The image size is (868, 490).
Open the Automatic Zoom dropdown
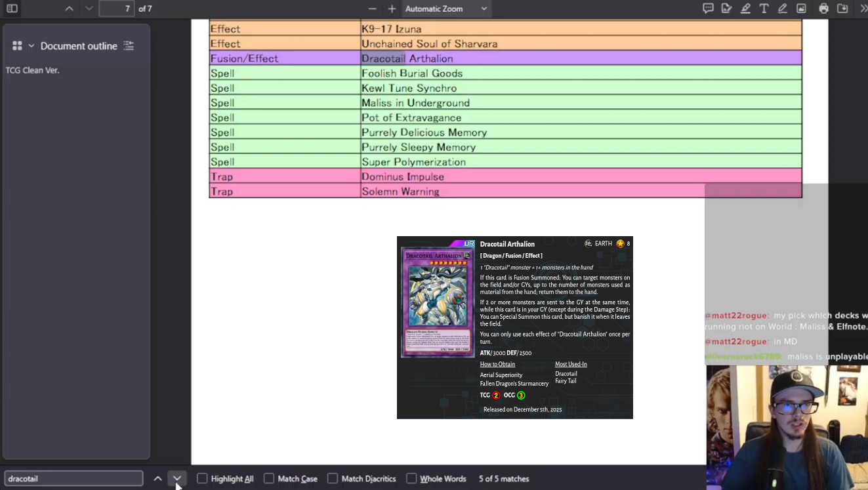tap(446, 9)
